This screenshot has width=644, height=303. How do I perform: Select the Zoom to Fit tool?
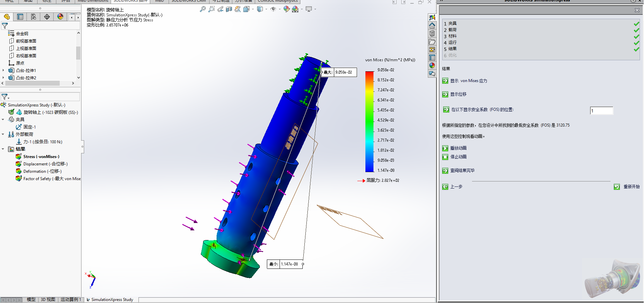[x=203, y=9]
